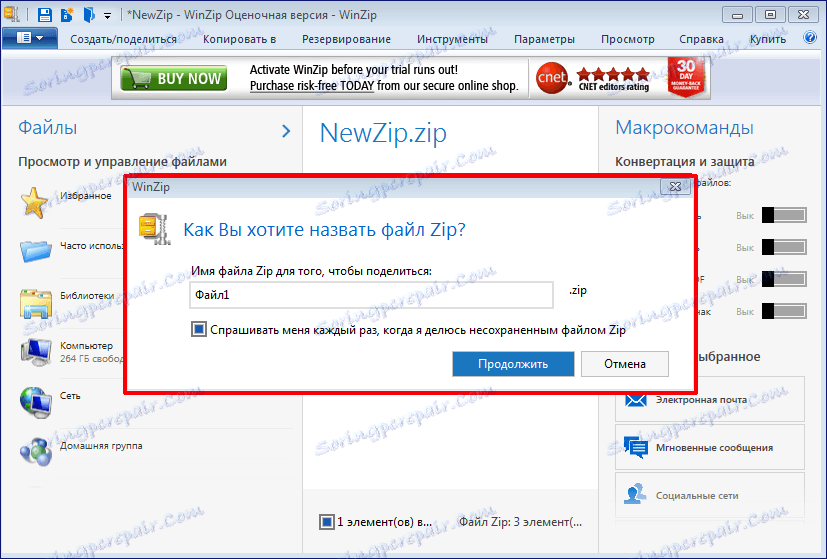Click the New Zip file icon in title bar
This screenshot has width=827, height=559.
[67, 15]
